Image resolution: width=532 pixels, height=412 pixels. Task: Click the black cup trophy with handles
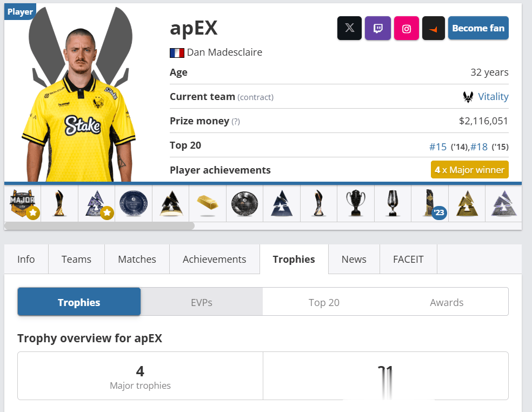coord(356,204)
